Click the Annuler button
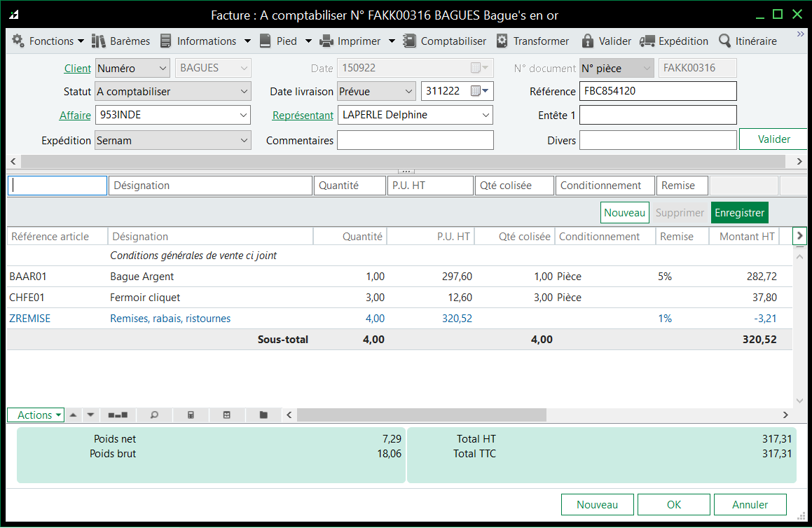Image resolution: width=812 pixels, height=528 pixels. tap(750, 505)
